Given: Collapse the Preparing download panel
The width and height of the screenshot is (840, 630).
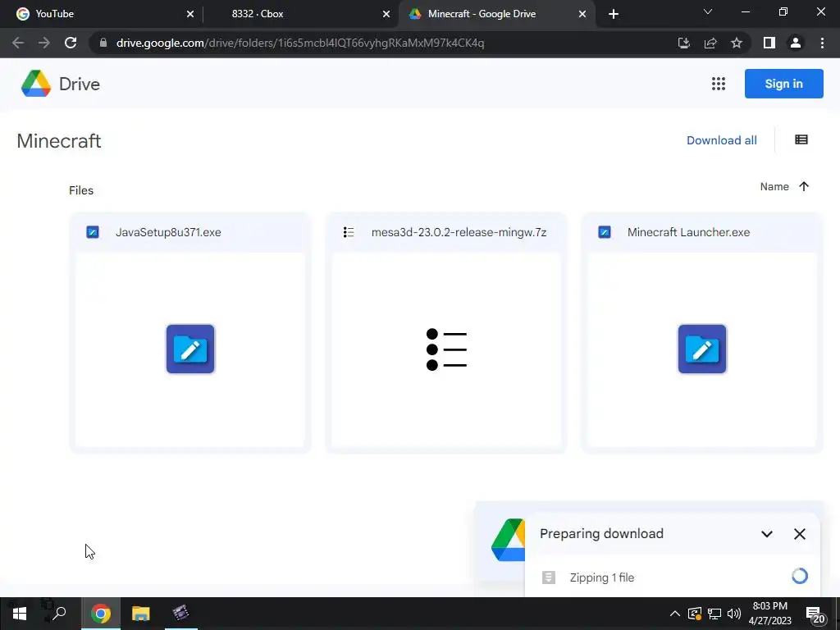Looking at the screenshot, I should pyautogui.click(x=767, y=533).
